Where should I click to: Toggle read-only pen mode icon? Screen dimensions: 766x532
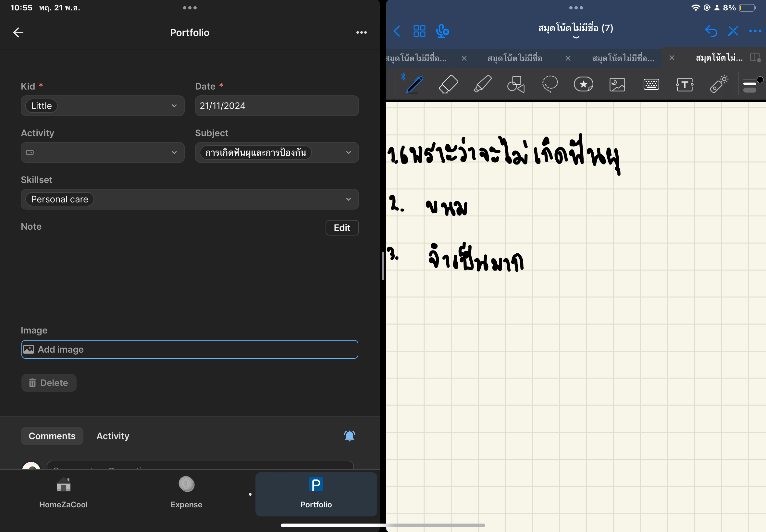[733, 31]
